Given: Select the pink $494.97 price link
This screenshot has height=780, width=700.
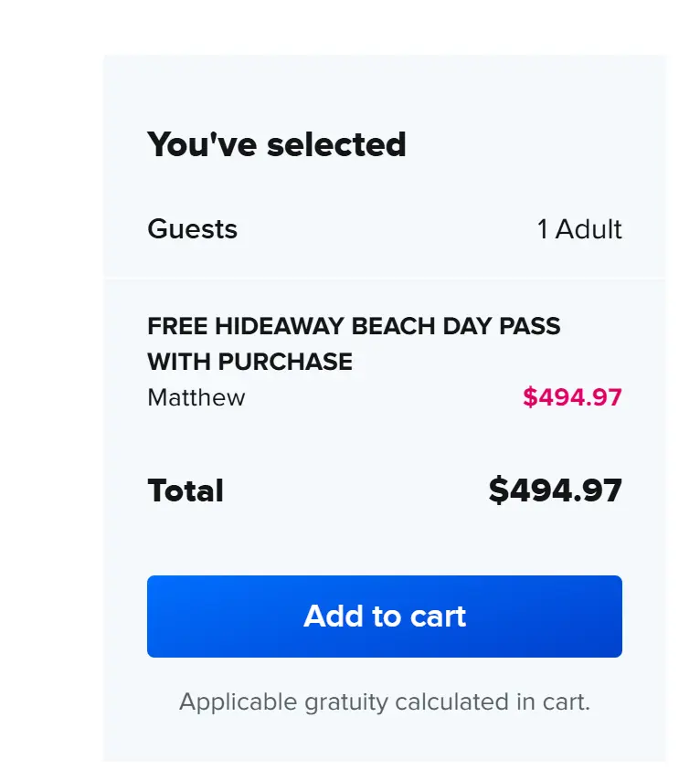Looking at the screenshot, I should (571, 397).
